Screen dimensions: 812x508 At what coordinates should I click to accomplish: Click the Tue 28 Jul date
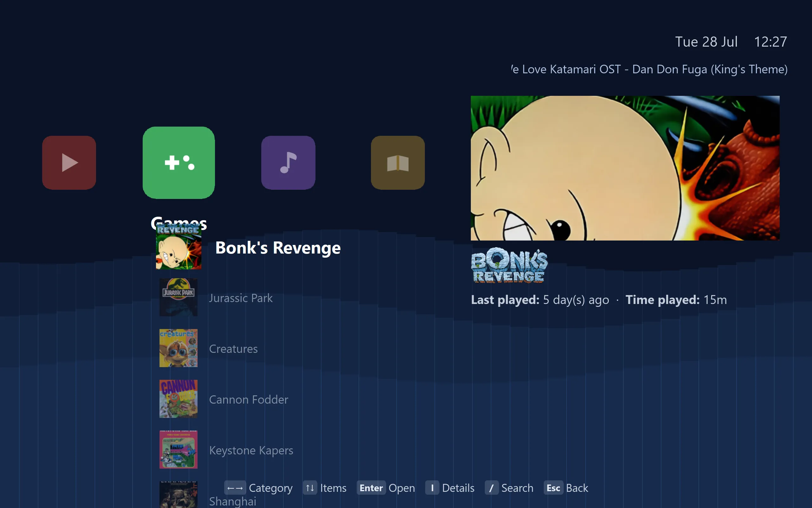[706, 42]
